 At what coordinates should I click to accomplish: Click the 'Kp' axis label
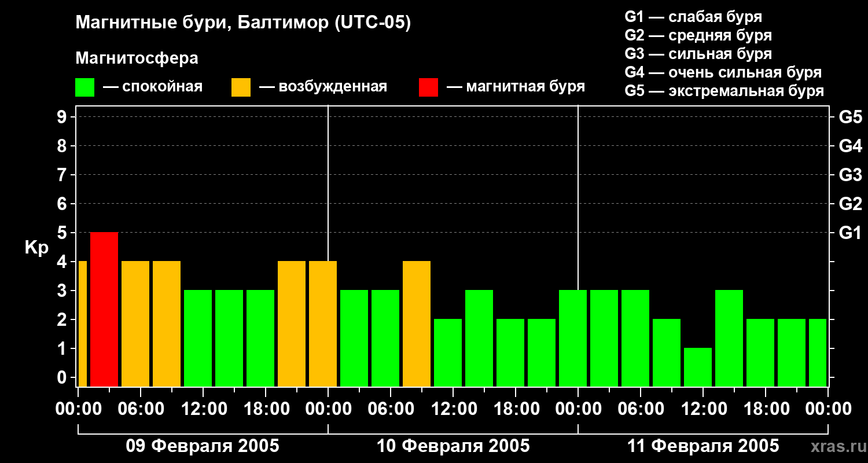pos(36,248)
